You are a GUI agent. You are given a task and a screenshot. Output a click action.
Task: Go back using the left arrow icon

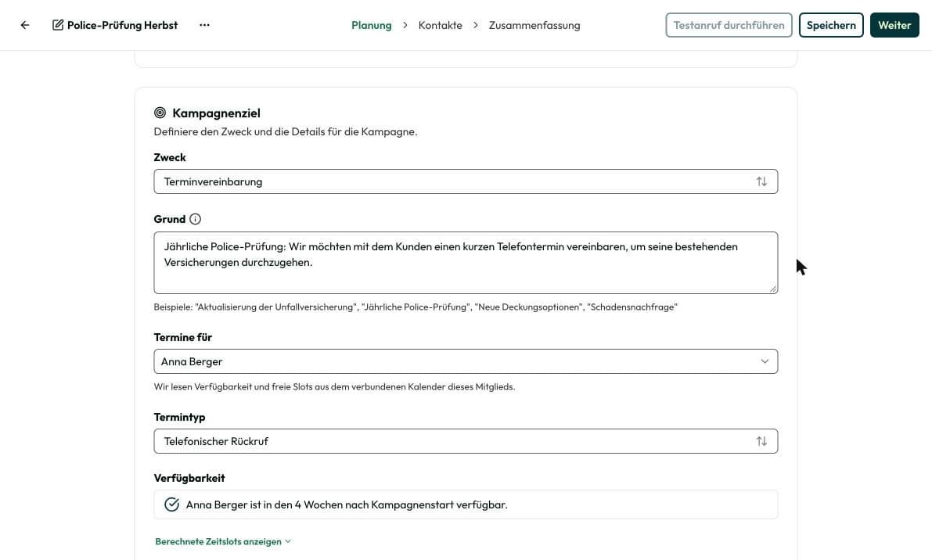[25, 25]
